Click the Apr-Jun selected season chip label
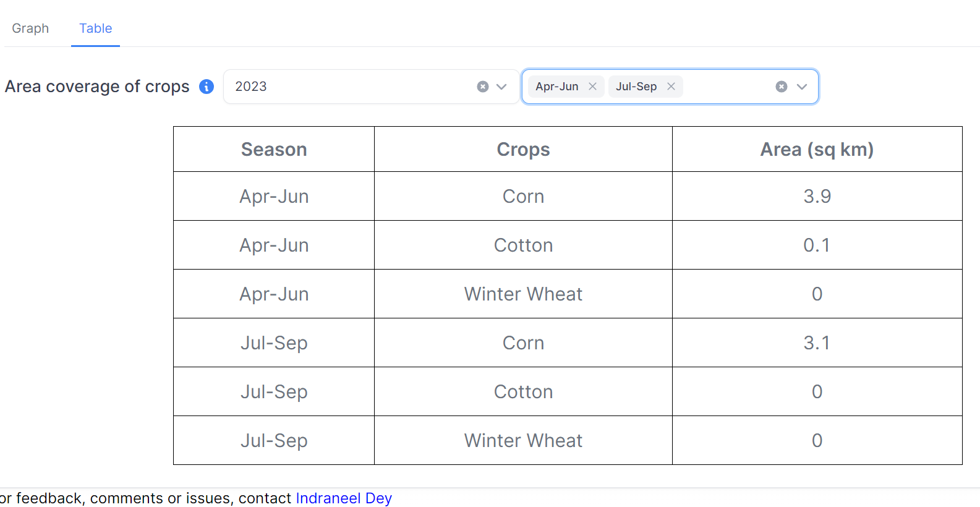This screenshot has height=507, width=980. click(557, 87)
